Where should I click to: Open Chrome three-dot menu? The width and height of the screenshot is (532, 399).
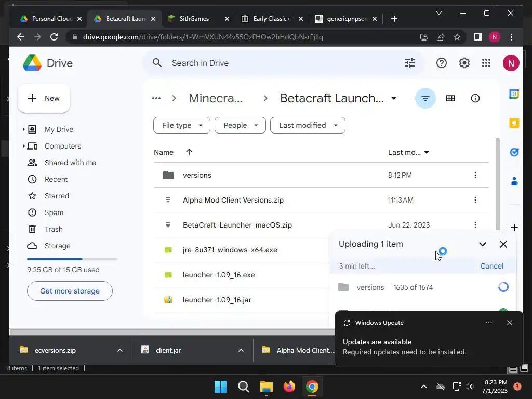click(511, 37)
